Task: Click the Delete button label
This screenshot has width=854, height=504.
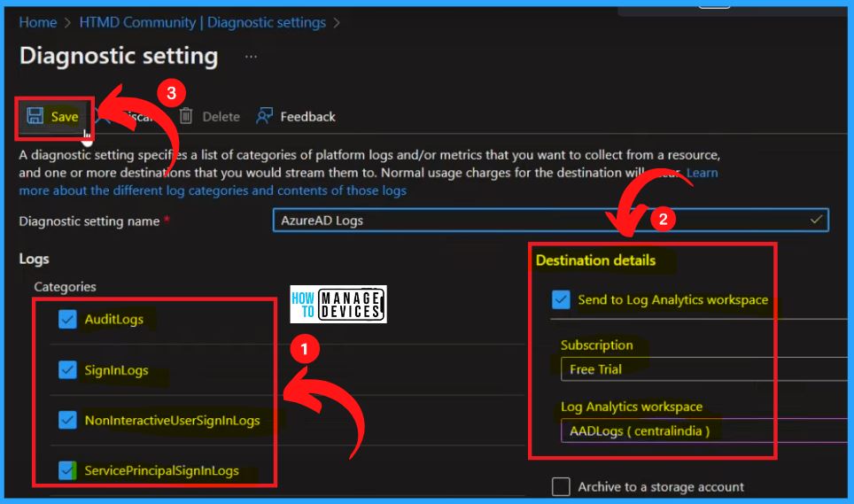Action: tap(221, 116)
